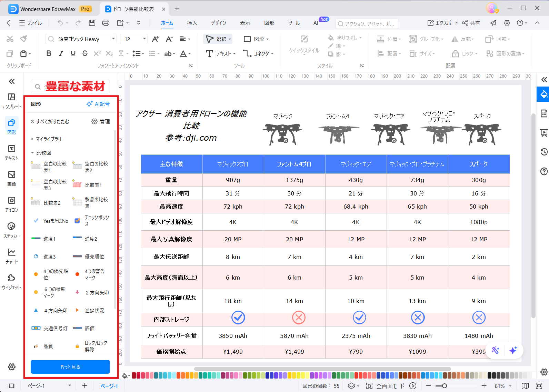Open the ファイル menu

[x=31, y=23]
